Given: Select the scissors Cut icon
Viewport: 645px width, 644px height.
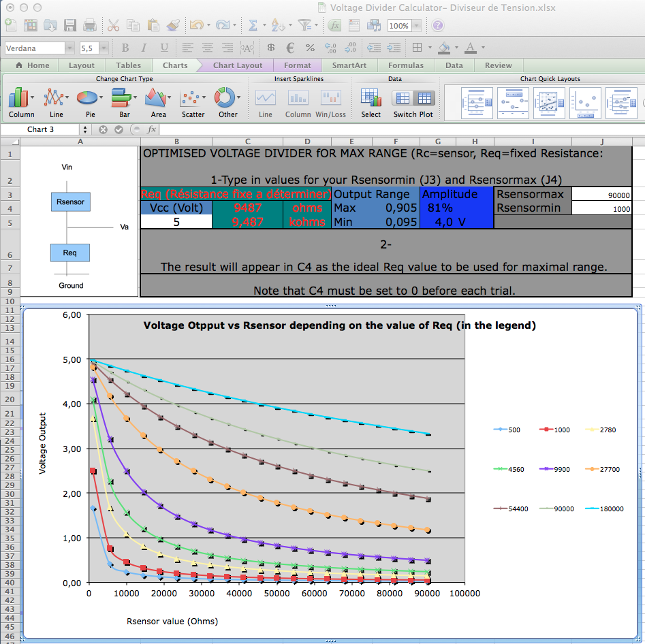Looking at the screenshot, I should [113, 25].
